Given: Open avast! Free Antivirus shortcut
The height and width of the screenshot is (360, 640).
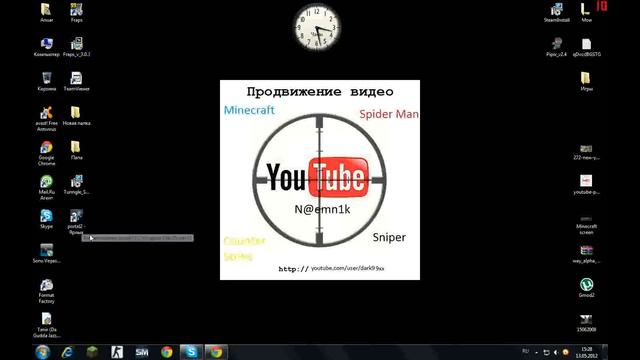Looking at the screenshot, I should pos(47,118).
